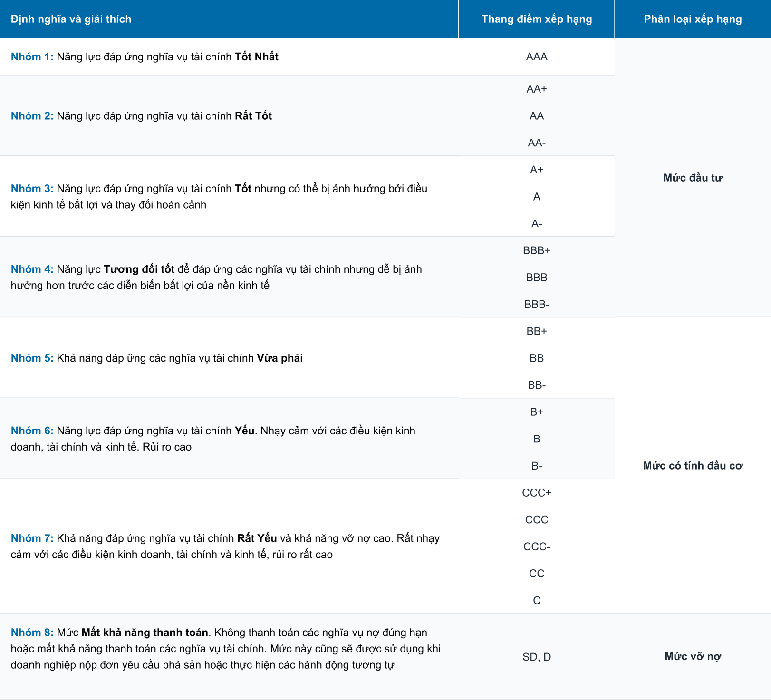Select the blue 'Nhóm 5:' label
The width and height of the screenshot is (771, 700).
point(32,358)
